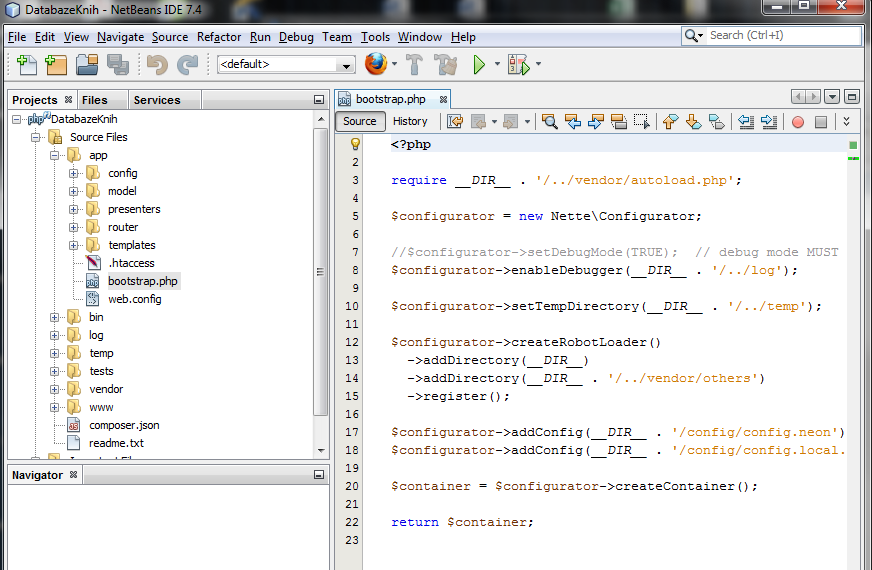The height and width of the screenshot is (570, 872).
Task: Expand the www folder
Action: tap(54, 407)
